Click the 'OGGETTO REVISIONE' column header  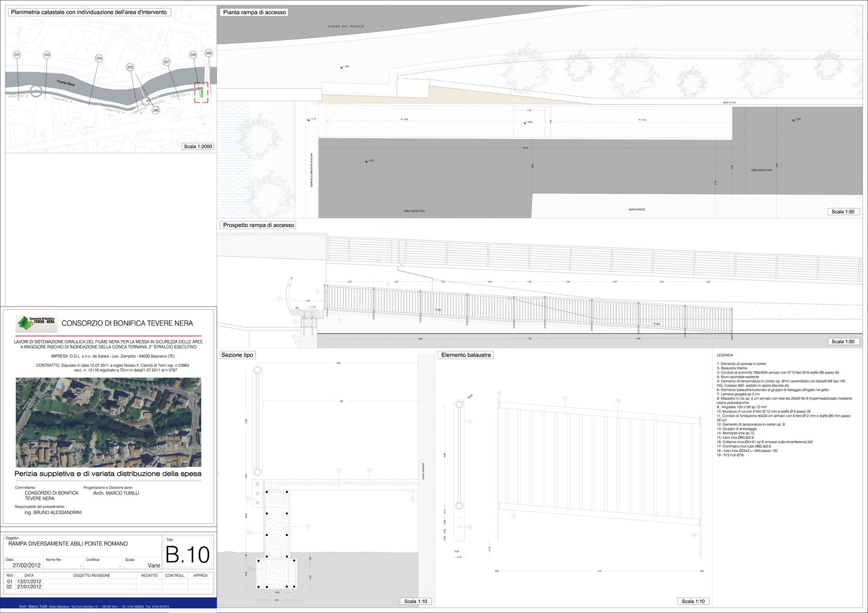pos(92,575)
